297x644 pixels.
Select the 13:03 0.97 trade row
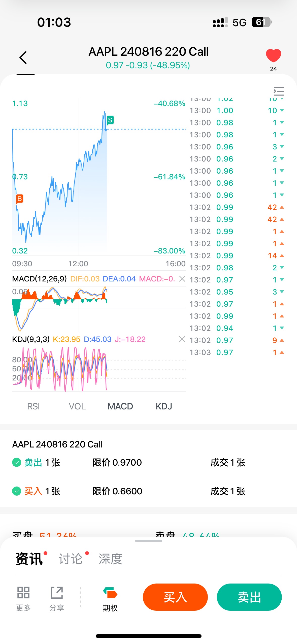pyautogui.click(x=237, y=352)
